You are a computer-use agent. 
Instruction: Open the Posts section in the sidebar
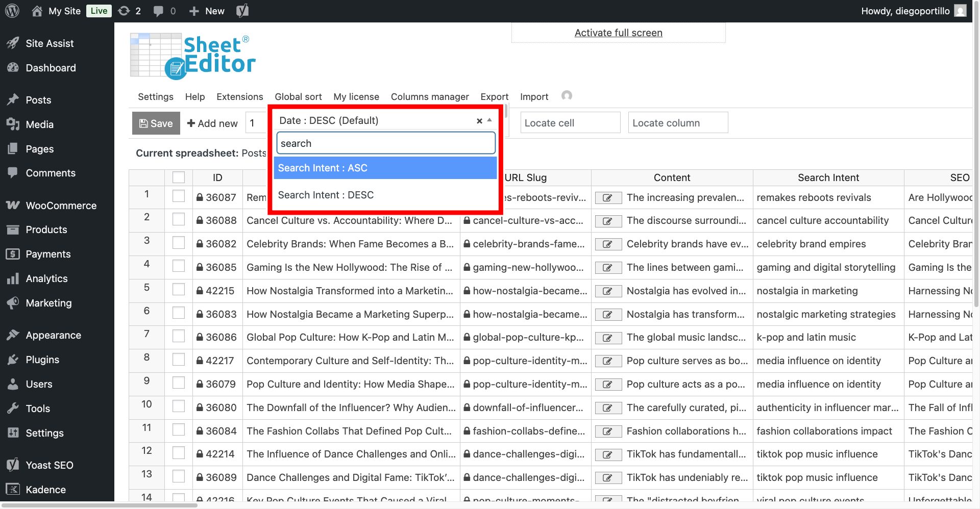tap(38, 100)
